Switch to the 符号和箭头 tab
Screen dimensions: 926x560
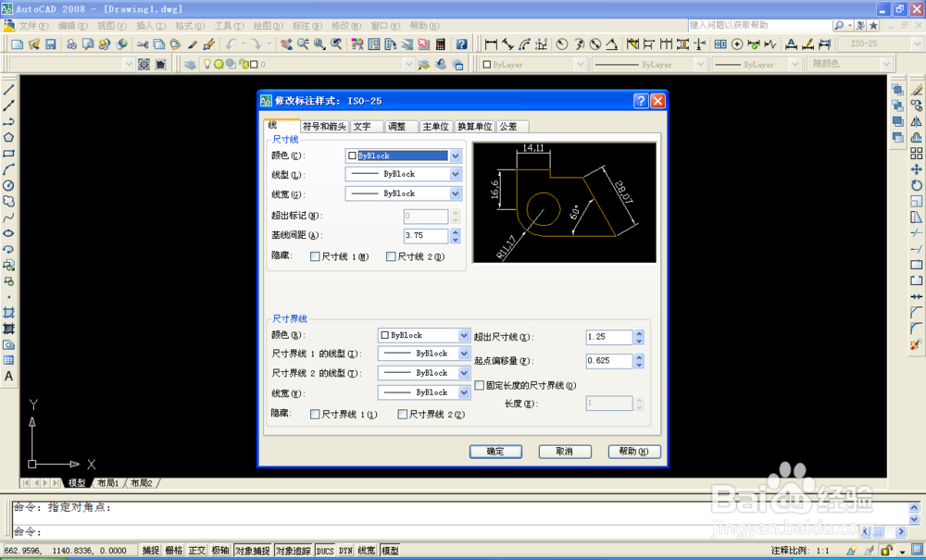(324, 126)
